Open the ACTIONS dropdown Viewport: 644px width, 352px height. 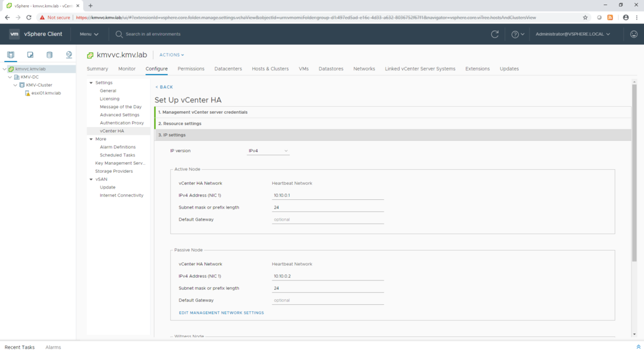coord(172,55)
